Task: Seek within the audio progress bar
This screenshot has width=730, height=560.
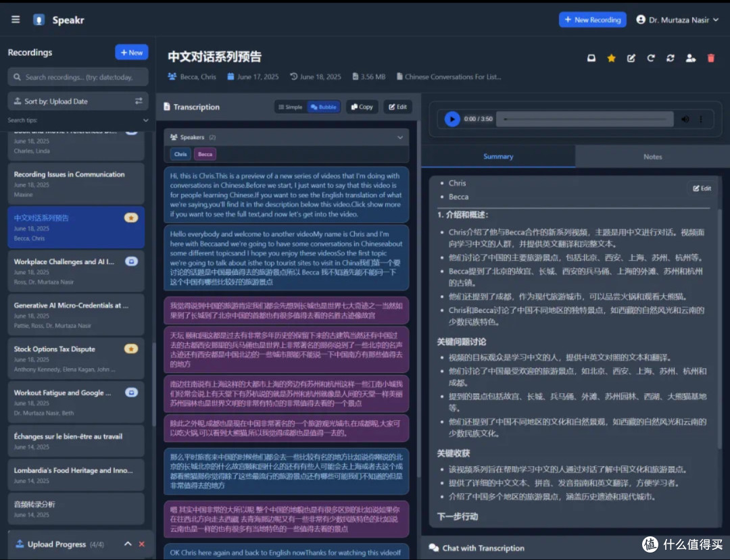Action: (x=585, y=119)
